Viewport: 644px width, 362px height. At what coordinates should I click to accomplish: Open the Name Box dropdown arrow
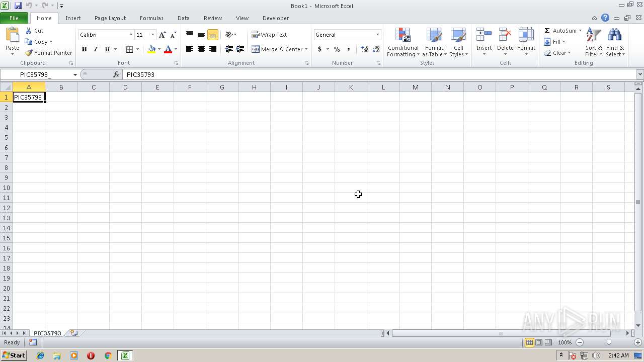[75, 74]
